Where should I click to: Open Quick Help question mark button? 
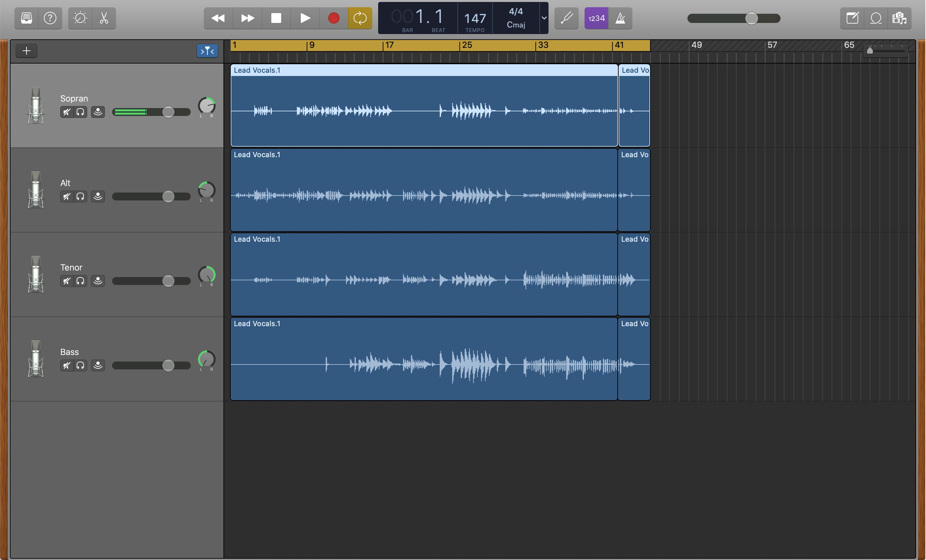(50, 18)
